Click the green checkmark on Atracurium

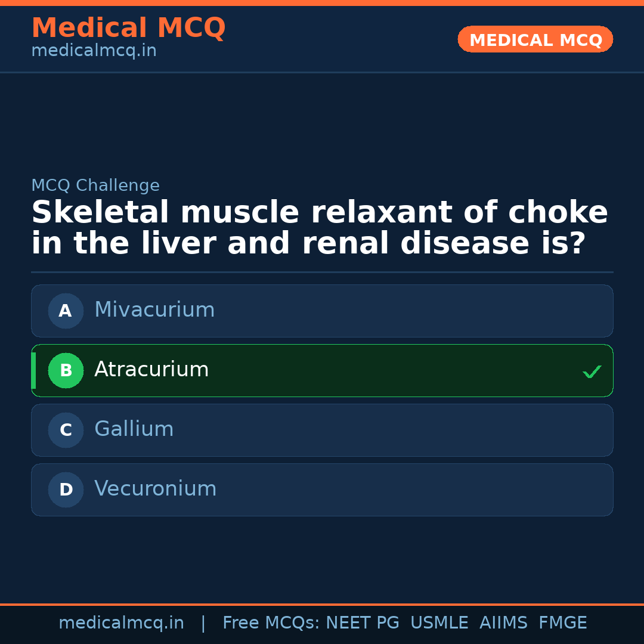[592, 371]
